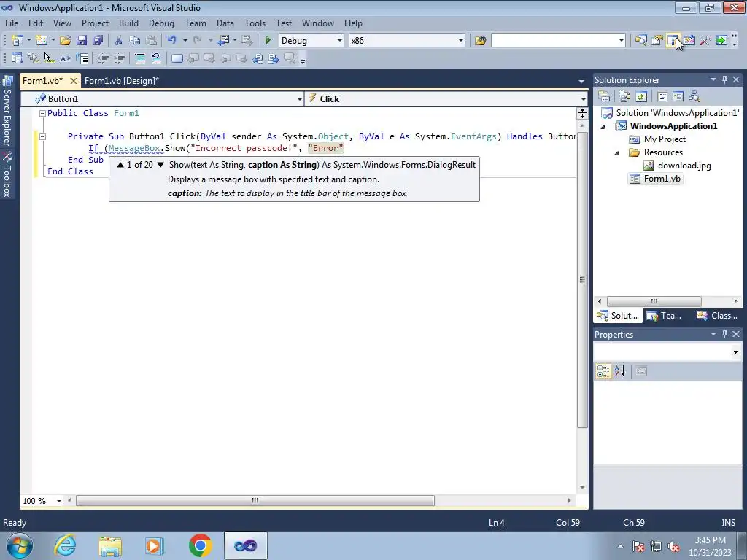Switch to the Class View bottom tab

pos(718,316)
